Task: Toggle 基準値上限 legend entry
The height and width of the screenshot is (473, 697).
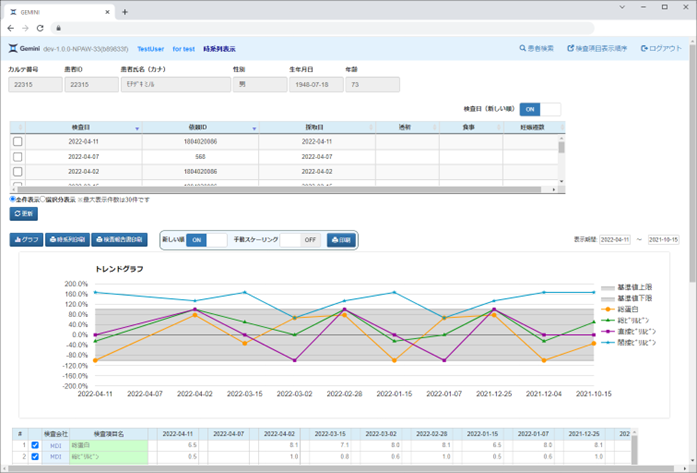Action: (x=626, y=288)
